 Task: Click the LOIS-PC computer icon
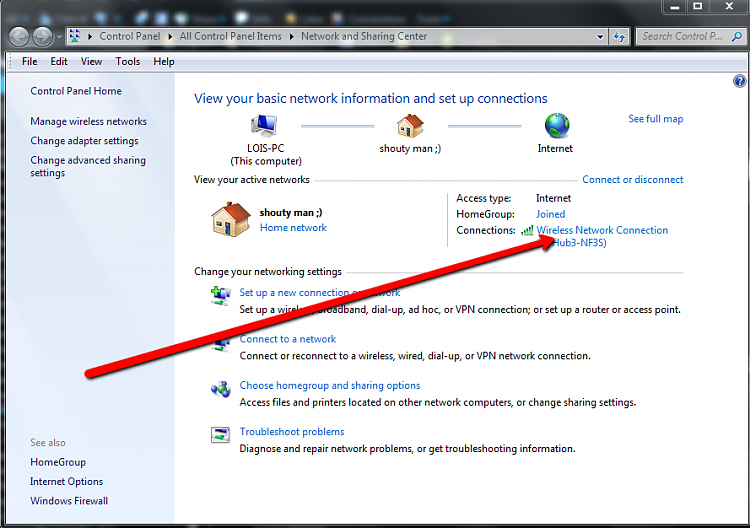coord(265,126)
